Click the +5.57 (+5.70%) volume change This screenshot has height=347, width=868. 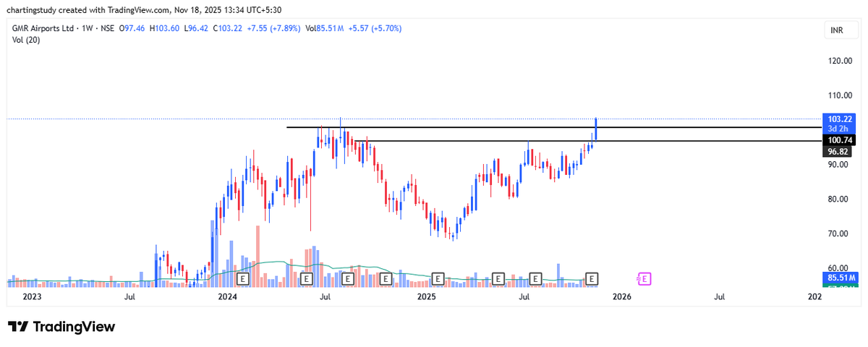[x=376, y=28]
